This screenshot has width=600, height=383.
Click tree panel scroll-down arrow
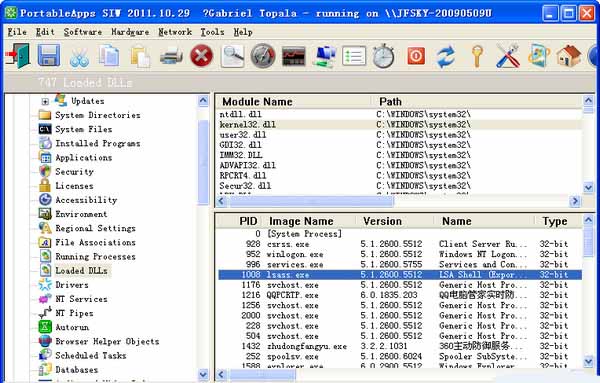pos(204,374)
